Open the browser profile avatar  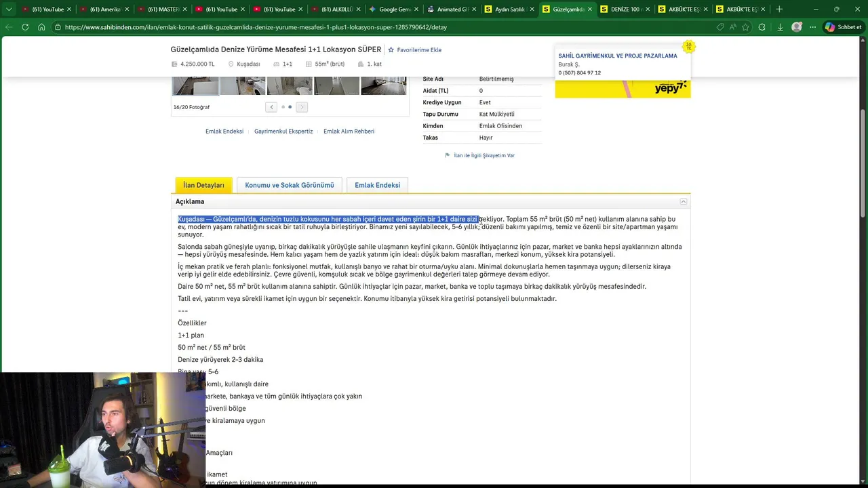(x=797, y=27)
